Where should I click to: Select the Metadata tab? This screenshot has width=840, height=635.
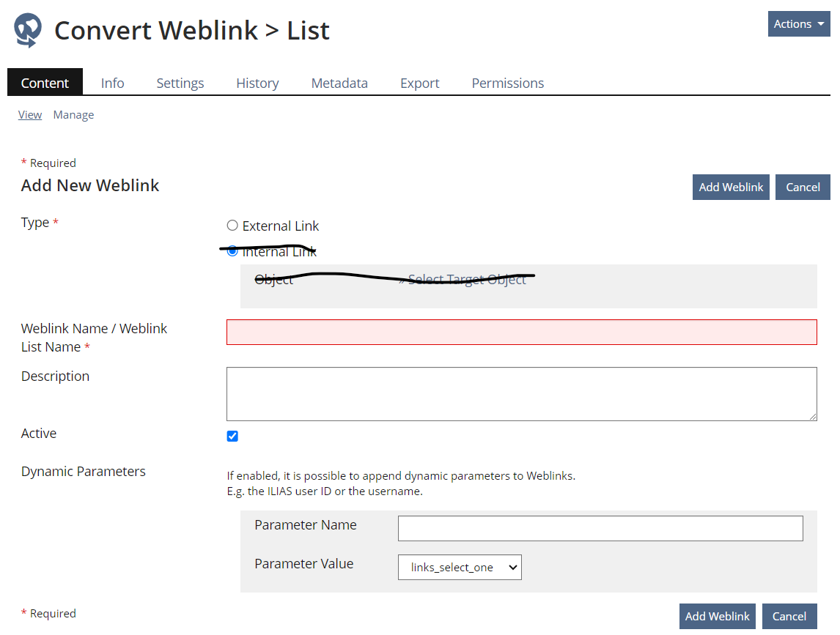(339, 83)
